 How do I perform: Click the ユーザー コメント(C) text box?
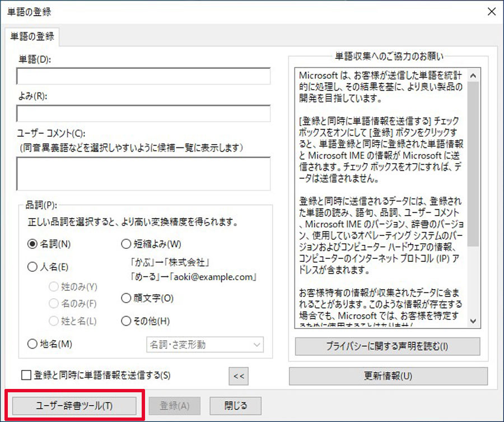[143, 174]
